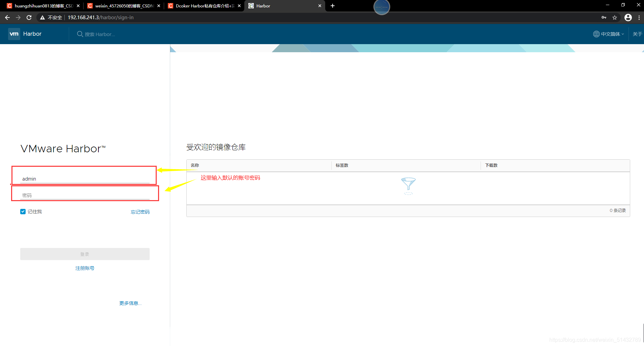The width and height of the screenshot is (644, 346).
Task: Click the 密码 password field
Action: pos(85,195)
